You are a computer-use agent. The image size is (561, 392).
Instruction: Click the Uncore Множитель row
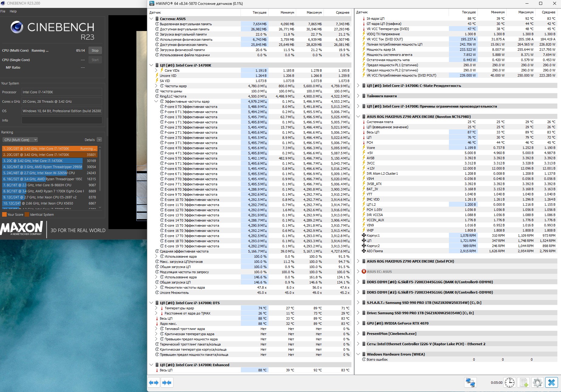click(x=250, y=293)
